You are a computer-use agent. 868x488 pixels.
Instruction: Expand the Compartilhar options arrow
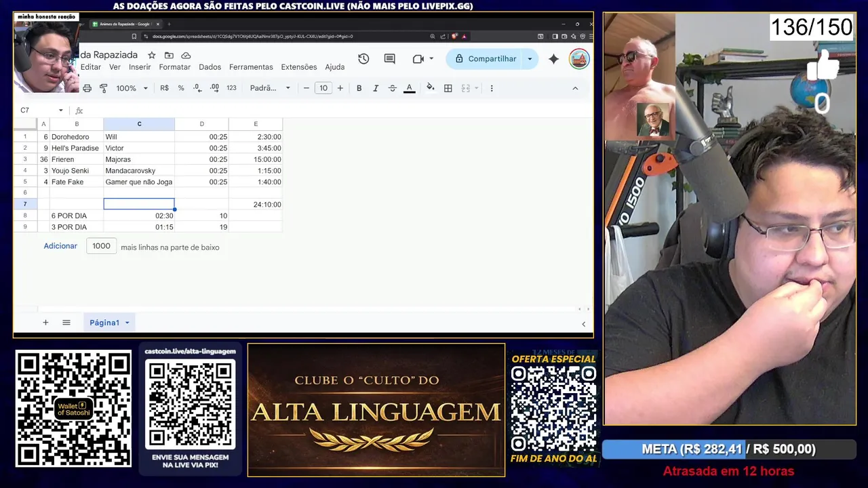click(530, 59)
